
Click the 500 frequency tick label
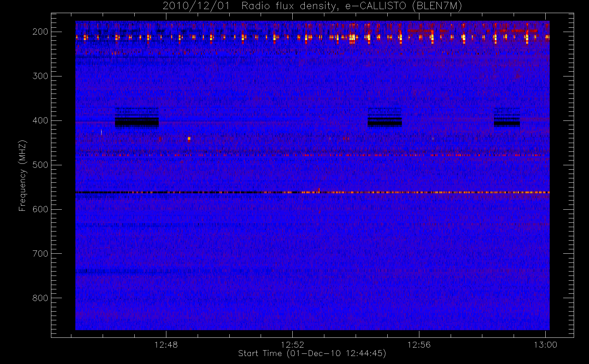point(40,165)
